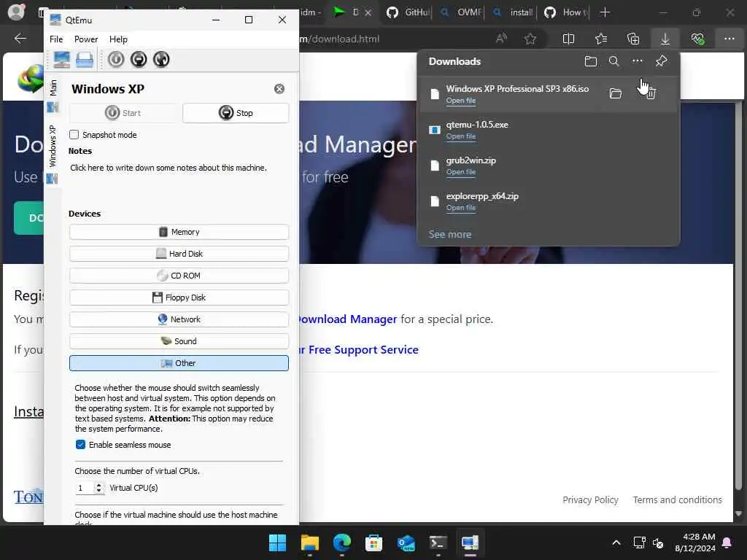
Task: Click the new machine icon in QtEmu toolbar
Action: click(61, 60)
